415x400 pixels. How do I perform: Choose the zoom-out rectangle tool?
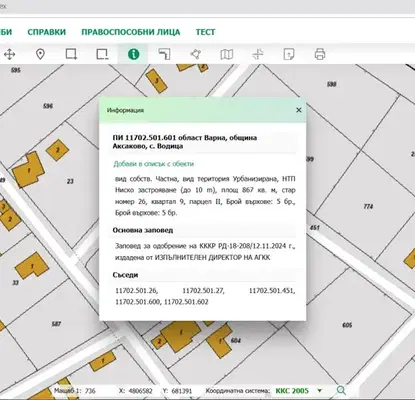point(102,54)
